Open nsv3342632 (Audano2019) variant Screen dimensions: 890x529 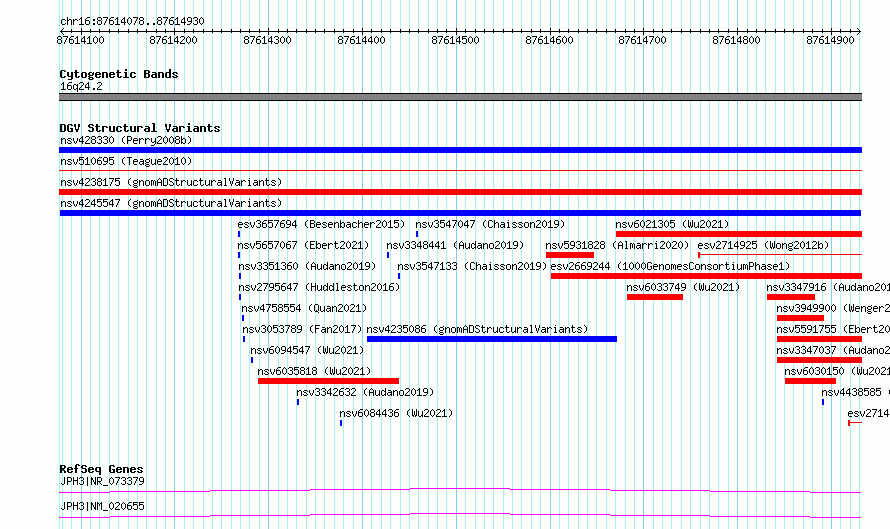pyautogui.click(x=365, y=392)
